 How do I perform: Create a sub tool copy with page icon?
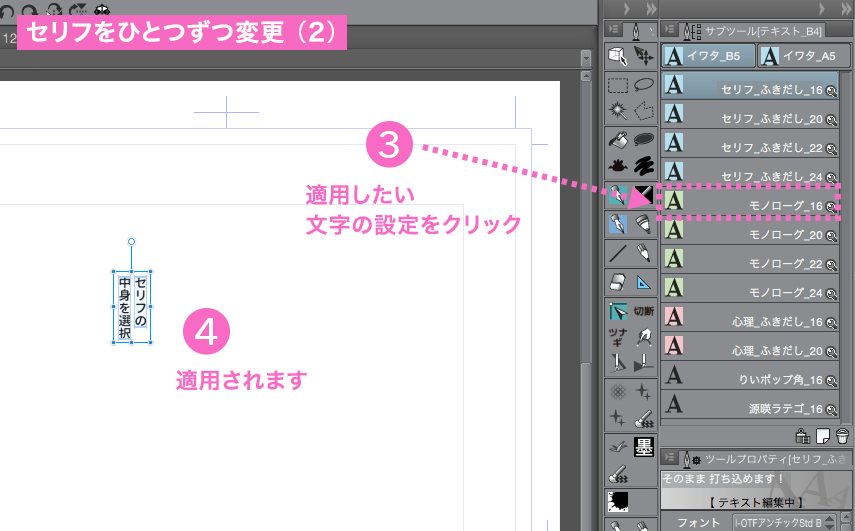(x=823, y=435)
